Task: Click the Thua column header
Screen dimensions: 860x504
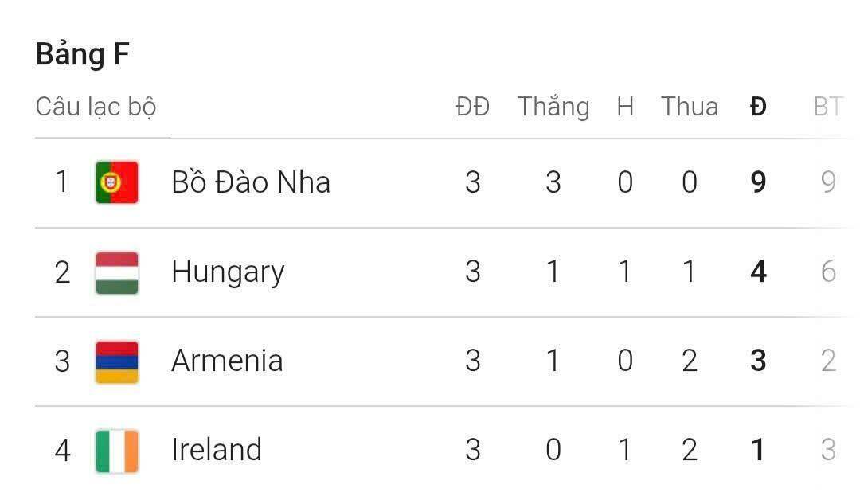Action: (x=690, y=107)
